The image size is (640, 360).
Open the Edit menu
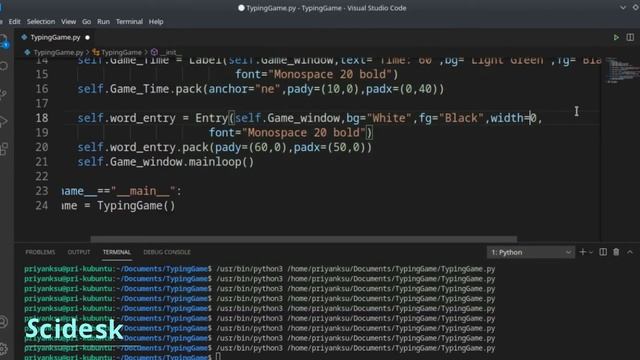pos(15,22)
